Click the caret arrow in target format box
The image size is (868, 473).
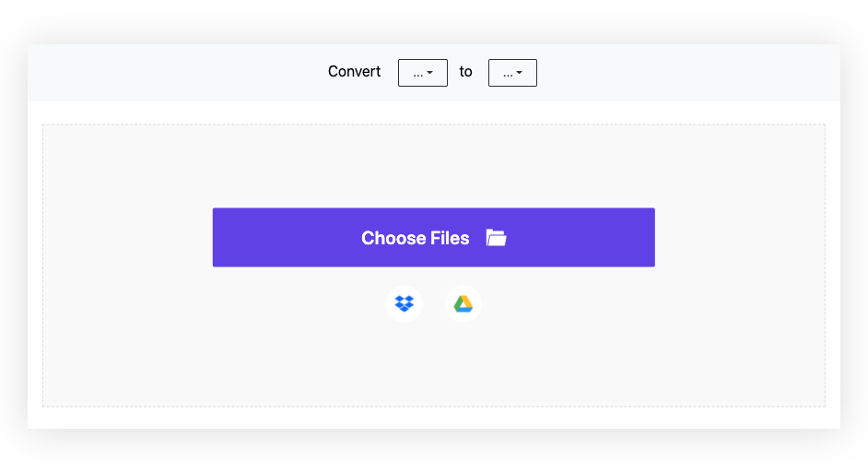[x=520, y=73]
